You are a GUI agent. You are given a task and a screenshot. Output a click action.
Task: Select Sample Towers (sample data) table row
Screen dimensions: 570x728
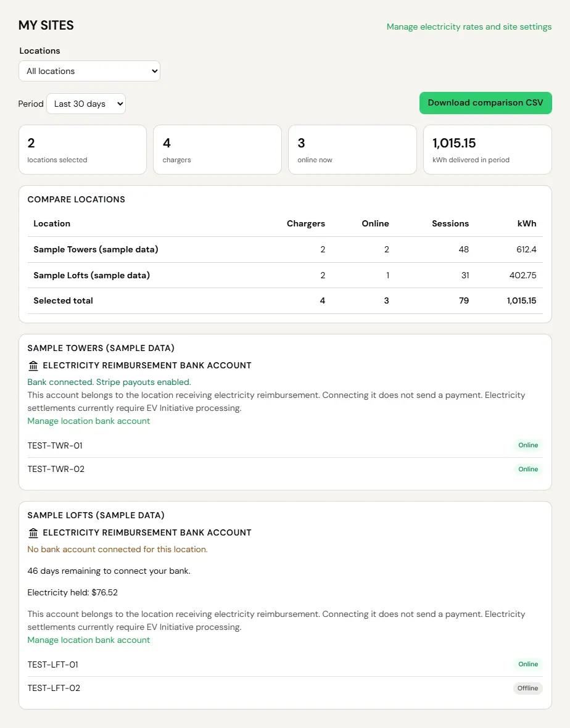[285, 250]
